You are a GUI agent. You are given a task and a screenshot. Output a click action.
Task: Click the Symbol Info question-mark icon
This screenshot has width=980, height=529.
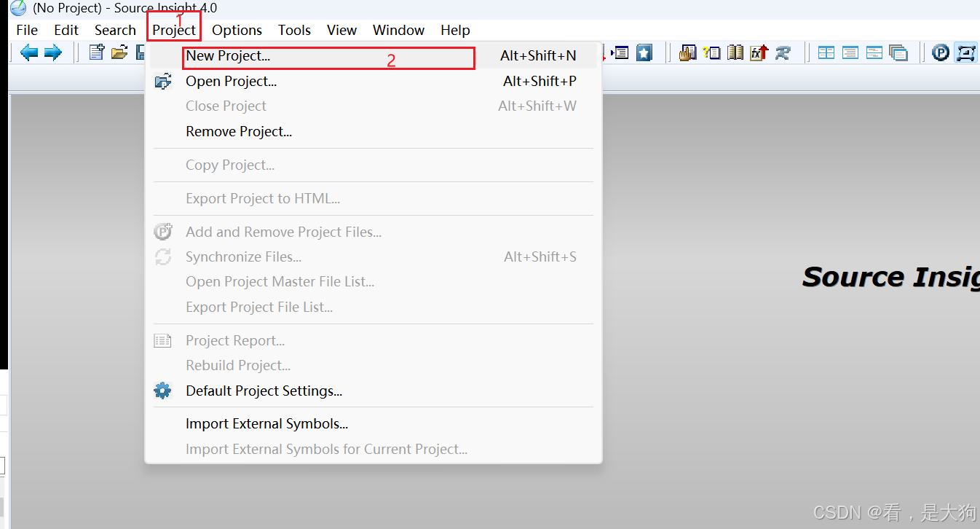[711, 52]
